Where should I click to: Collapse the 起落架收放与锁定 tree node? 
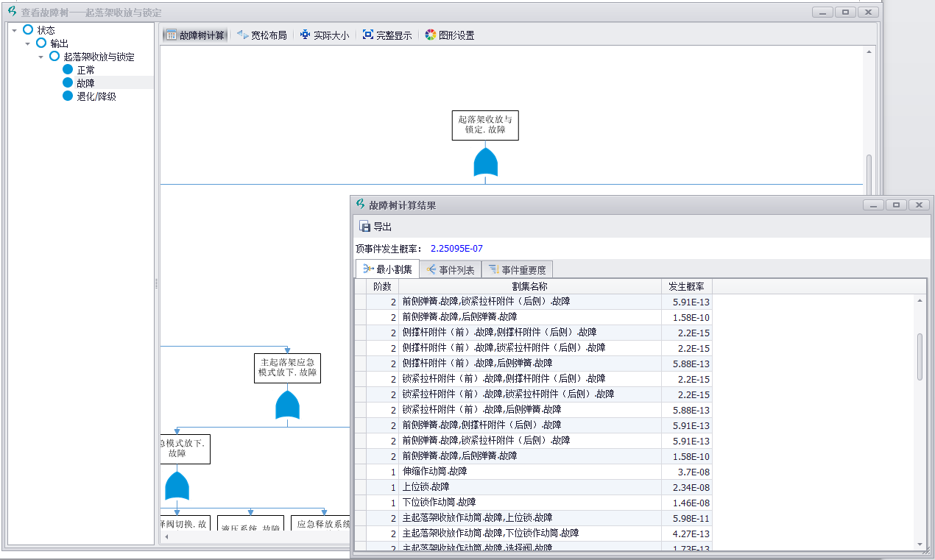coord(41,57)
